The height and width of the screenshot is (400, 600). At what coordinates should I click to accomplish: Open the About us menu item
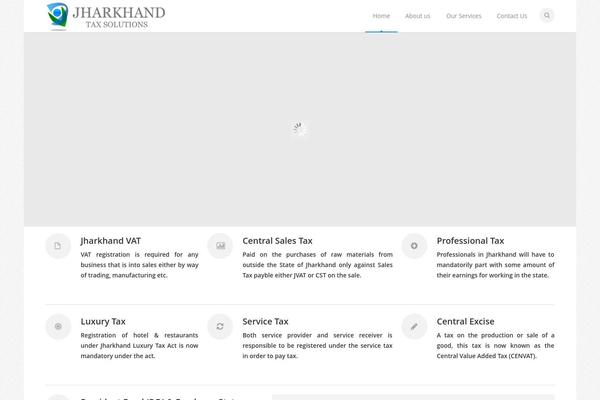[x=417, y=16]
